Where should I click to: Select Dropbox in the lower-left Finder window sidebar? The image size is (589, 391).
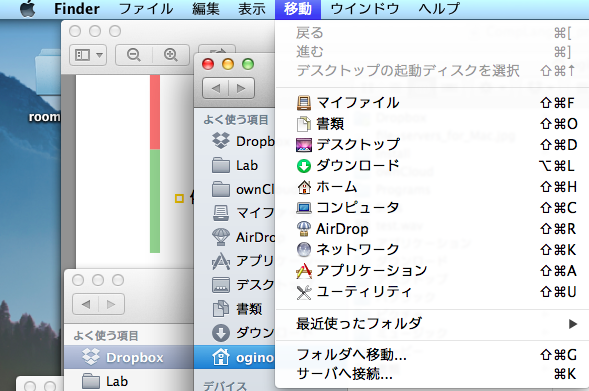128,357
